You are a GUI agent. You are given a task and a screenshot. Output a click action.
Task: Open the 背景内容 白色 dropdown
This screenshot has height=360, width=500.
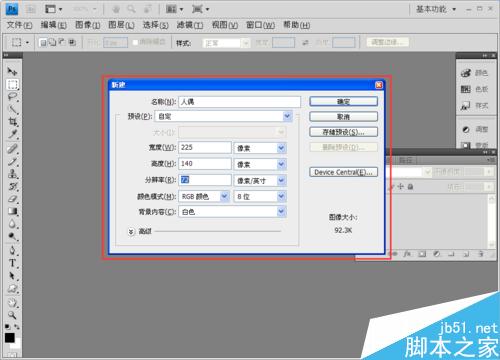pyautogui.click(x=232, y=212)
